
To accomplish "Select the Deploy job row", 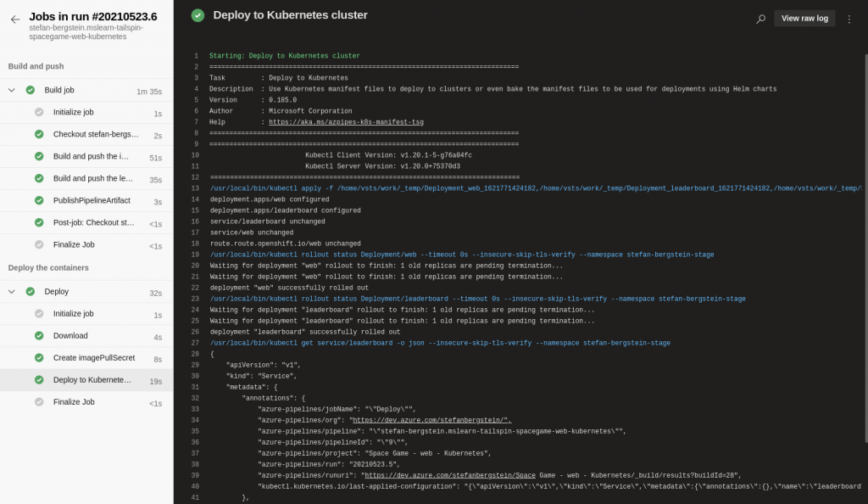I will 86,292.
